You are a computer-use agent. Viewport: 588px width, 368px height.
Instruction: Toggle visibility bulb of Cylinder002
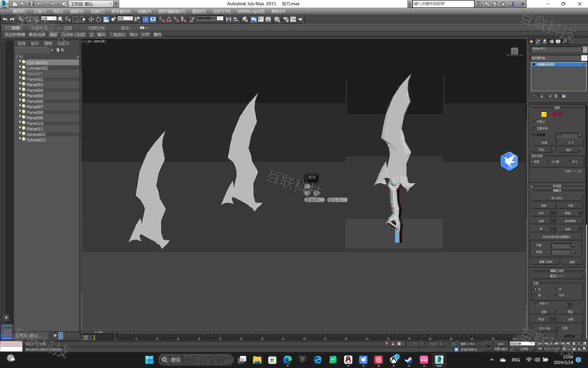20,67
